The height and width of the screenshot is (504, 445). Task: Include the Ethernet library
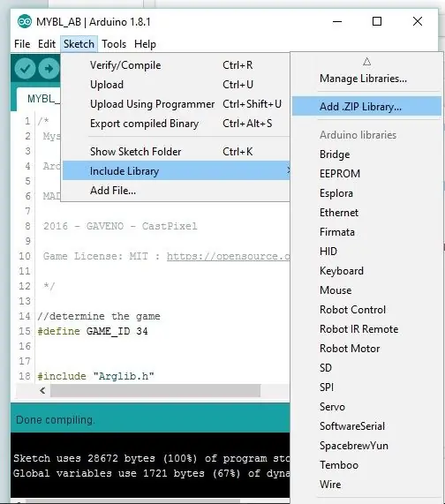pyautogui.click(x=366, y=213)
